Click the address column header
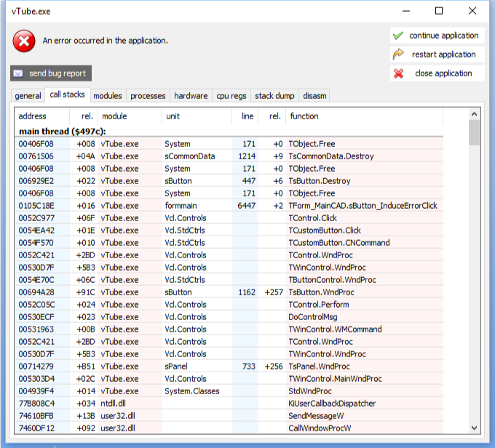 pos(33,116)
